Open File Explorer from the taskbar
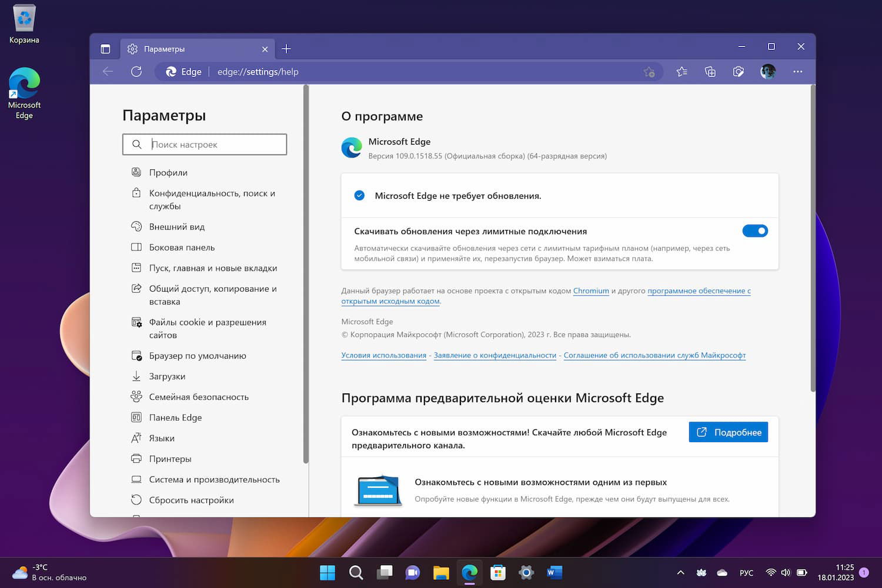 point(441,572)
